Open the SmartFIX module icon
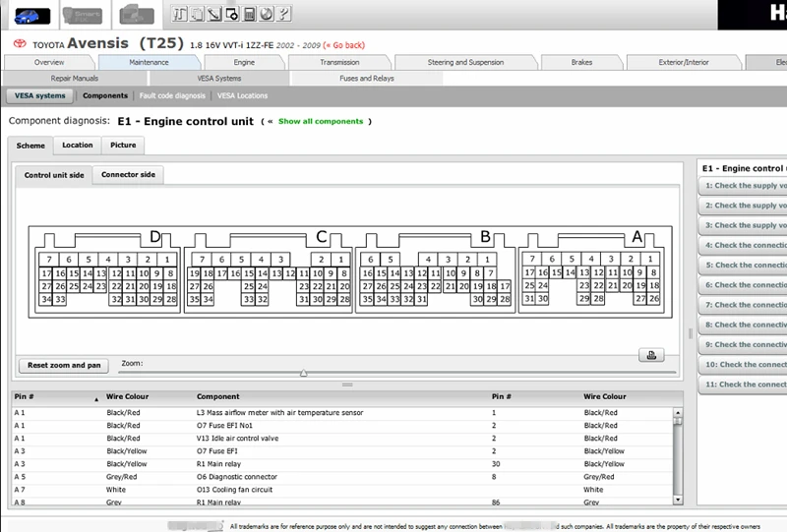This screenshot has height=532, width=787. pyautogui.click(x=81, y=14)
